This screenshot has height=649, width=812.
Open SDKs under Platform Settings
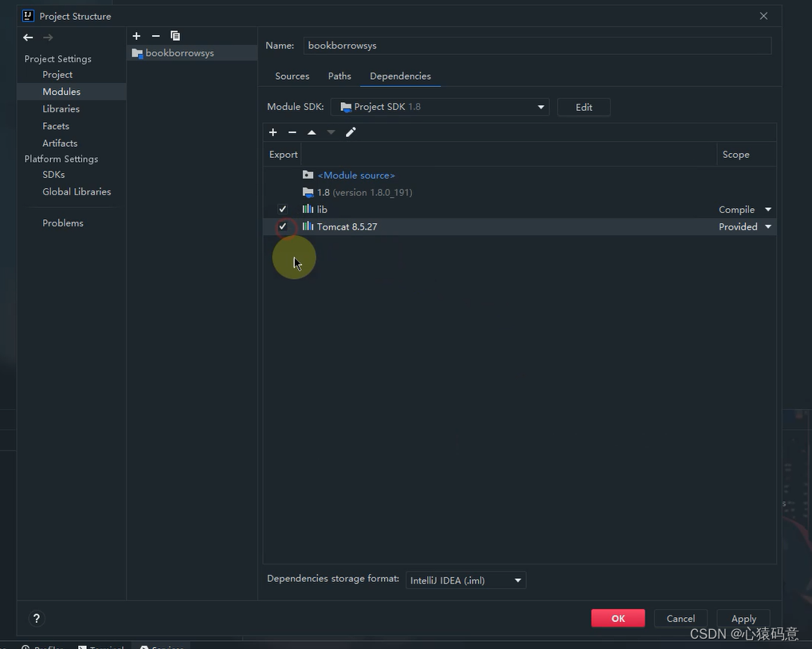[54, 175]
